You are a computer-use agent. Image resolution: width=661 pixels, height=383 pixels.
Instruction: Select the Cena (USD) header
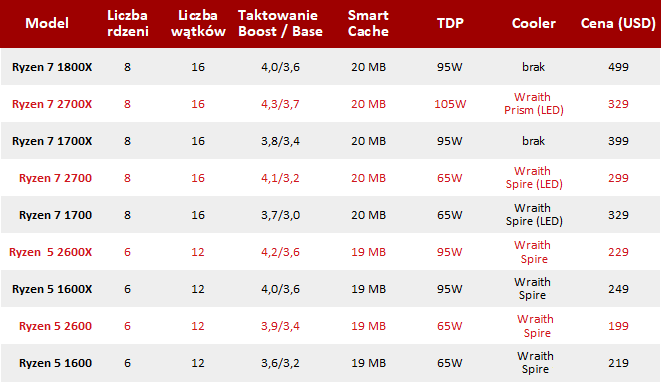[x=618, y=23]
